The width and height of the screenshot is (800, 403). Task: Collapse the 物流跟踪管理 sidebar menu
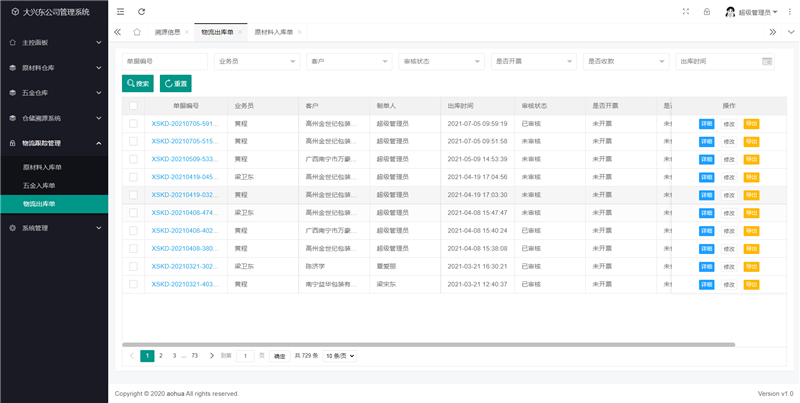(x=54, y=143)
